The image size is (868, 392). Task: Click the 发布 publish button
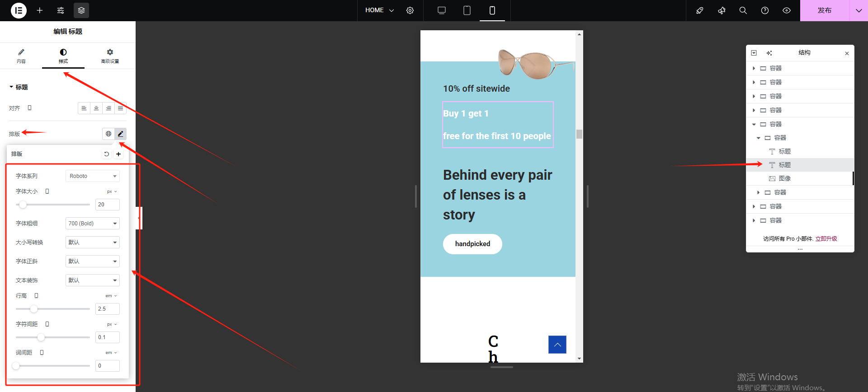click(x=824, y=10)
